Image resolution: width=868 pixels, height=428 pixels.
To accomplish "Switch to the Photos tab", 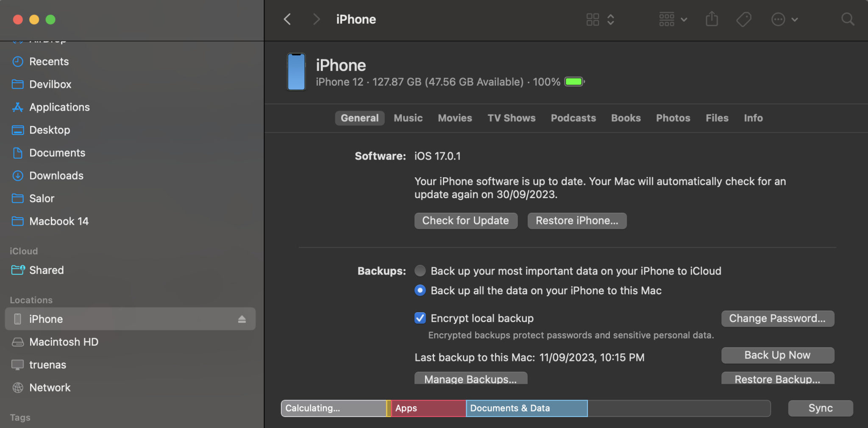I will tap(673, 118).
